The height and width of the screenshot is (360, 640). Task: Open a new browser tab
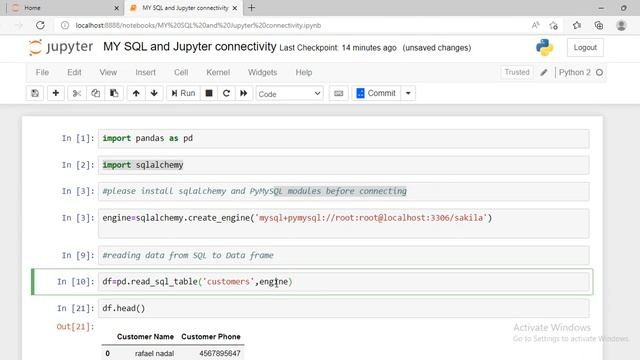point(251,8)
